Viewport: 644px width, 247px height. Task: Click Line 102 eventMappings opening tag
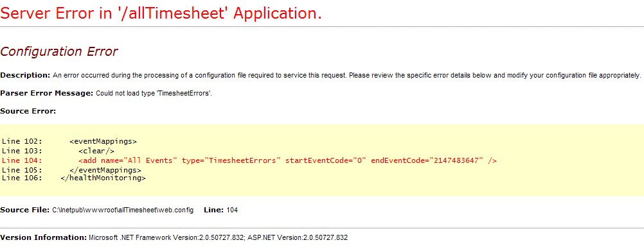103,142
